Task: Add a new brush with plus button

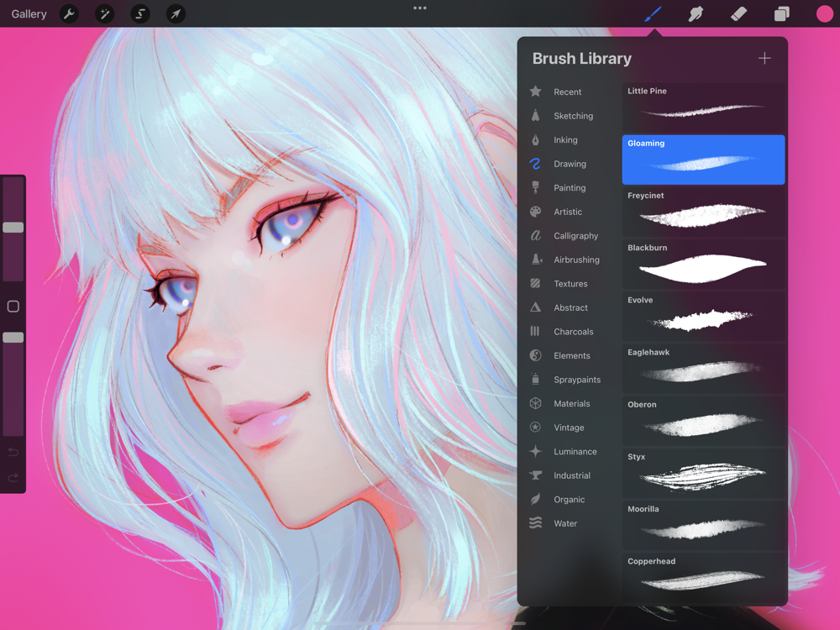Action: [764, 59]
